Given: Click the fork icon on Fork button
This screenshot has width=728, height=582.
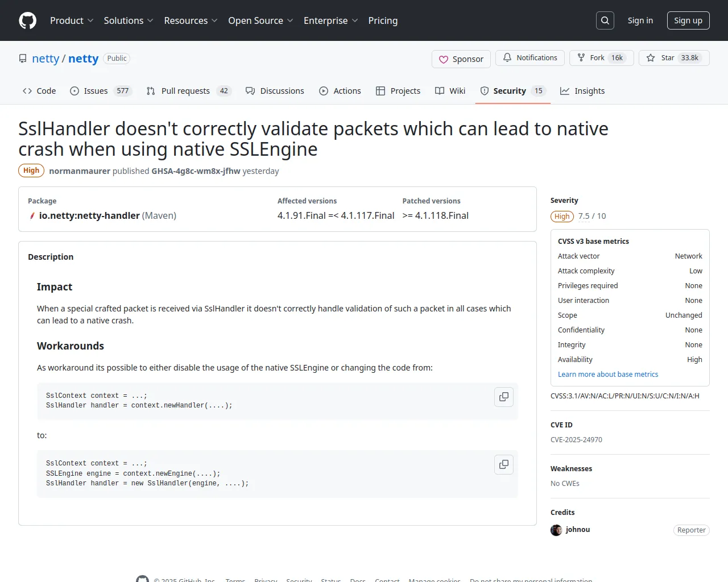Looking at the screenshot, I should coord(581,57).
